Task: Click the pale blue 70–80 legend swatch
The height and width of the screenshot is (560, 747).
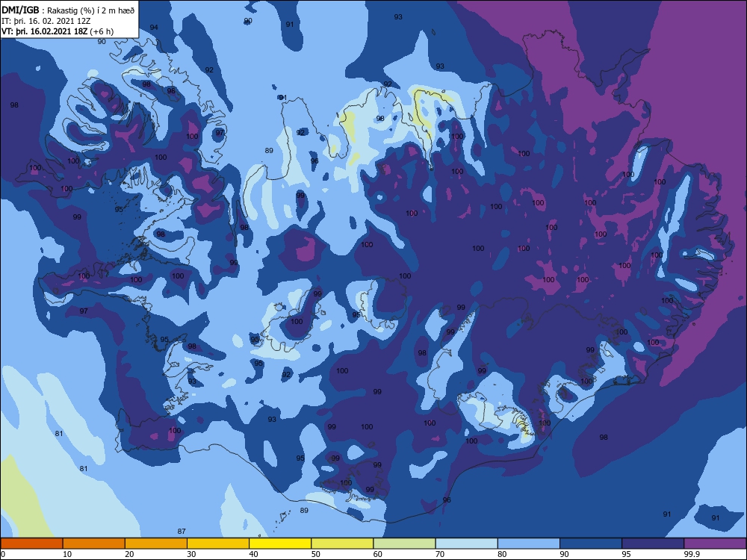Action: [x=466, y=544]
